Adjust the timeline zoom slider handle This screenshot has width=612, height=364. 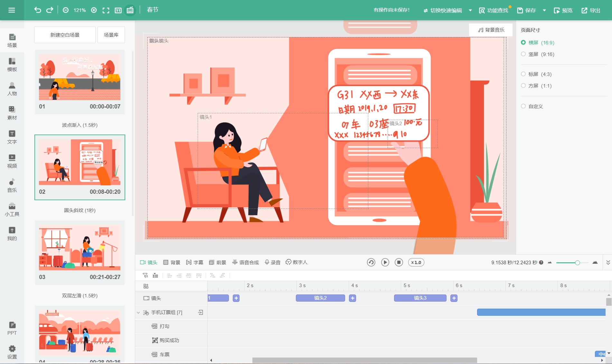[x=578, y=263]
